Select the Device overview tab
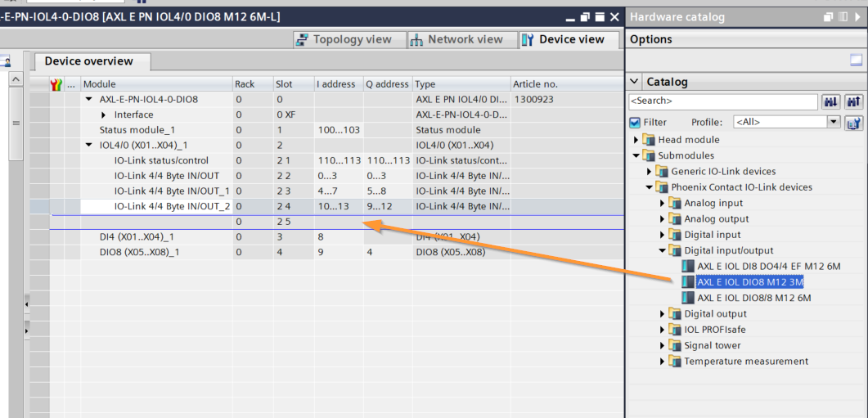 [88, 61]
